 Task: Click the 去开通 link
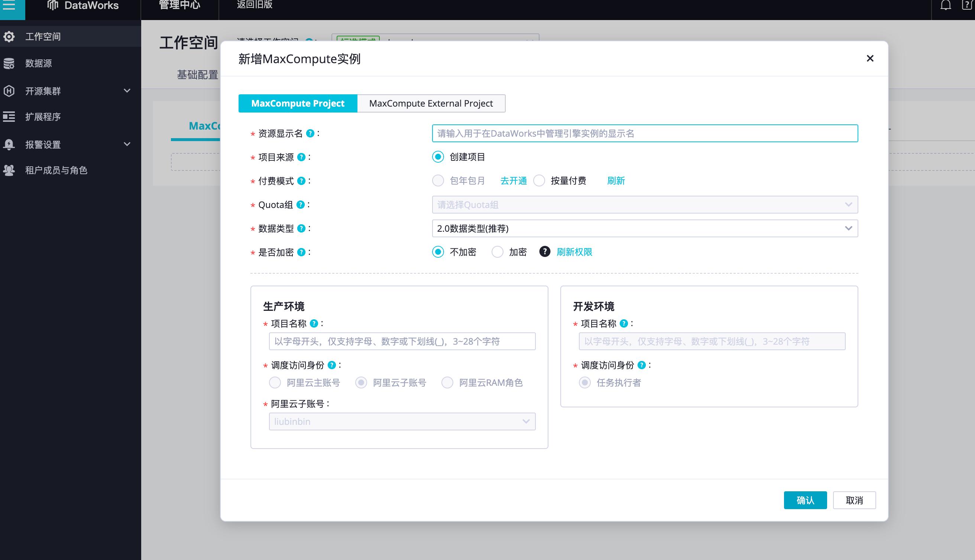pyautogui.click(x=513, y=181)
